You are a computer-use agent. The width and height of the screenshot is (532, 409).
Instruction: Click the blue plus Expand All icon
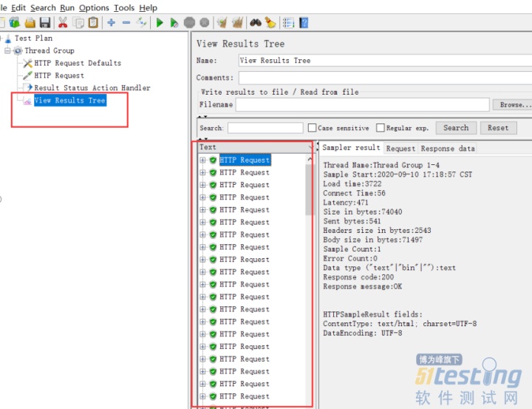pyautogui.click(x=112, y=23)
